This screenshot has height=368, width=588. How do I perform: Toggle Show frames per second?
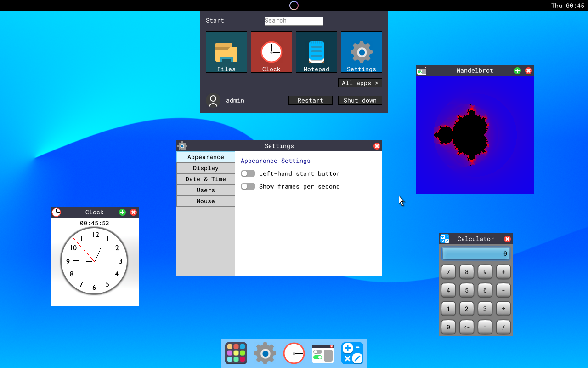248,186
